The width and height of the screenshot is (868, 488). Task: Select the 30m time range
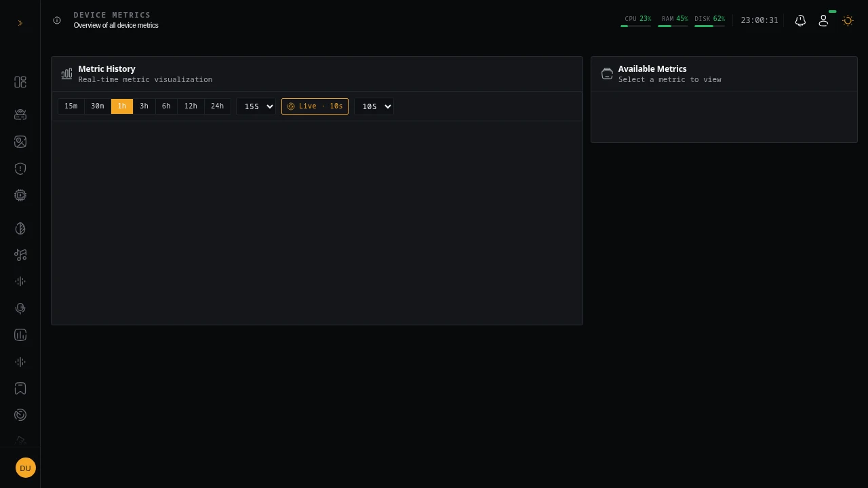click(x=98, y=106)
